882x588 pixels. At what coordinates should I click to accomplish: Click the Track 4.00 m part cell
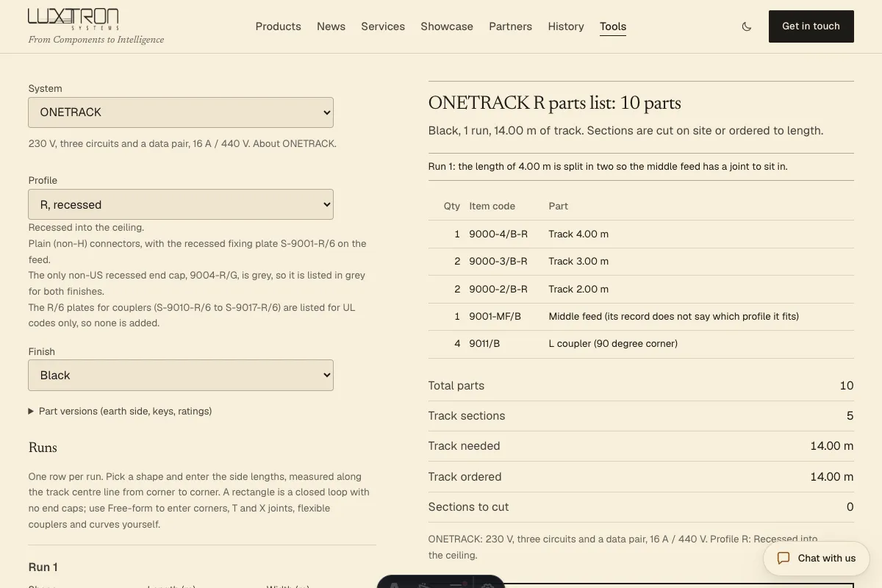pos(578,234)
